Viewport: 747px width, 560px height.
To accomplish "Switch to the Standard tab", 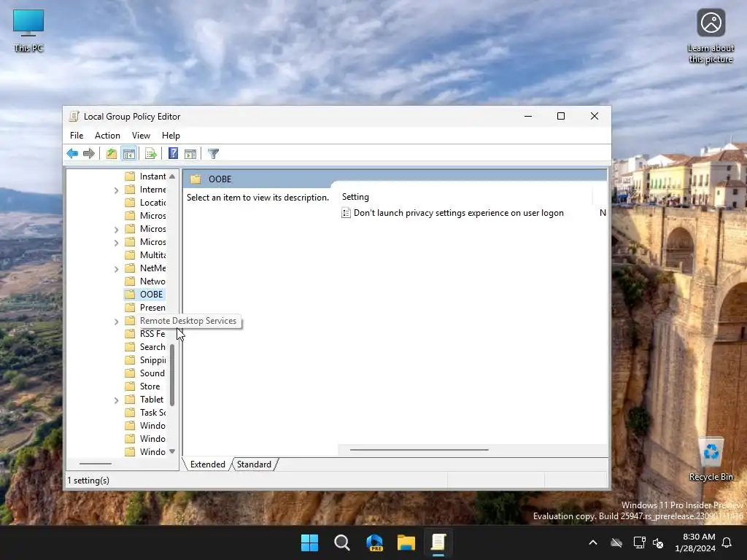I will coord(254,464).
